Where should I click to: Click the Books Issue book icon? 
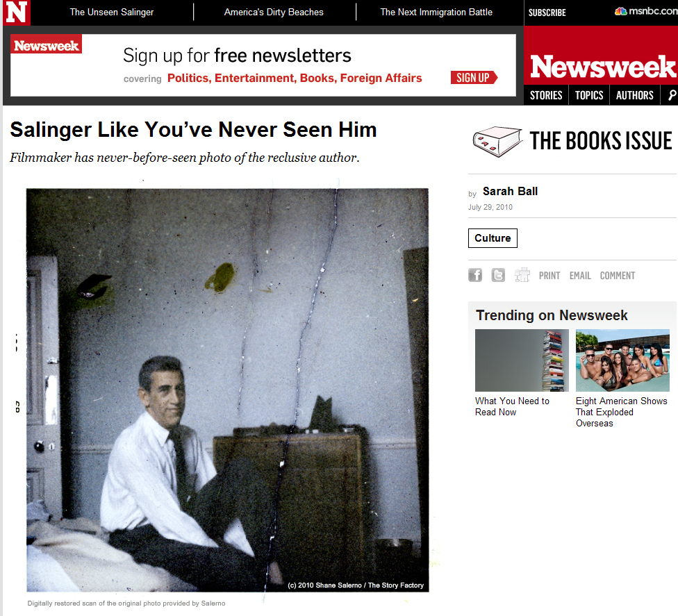coord(497,142)
